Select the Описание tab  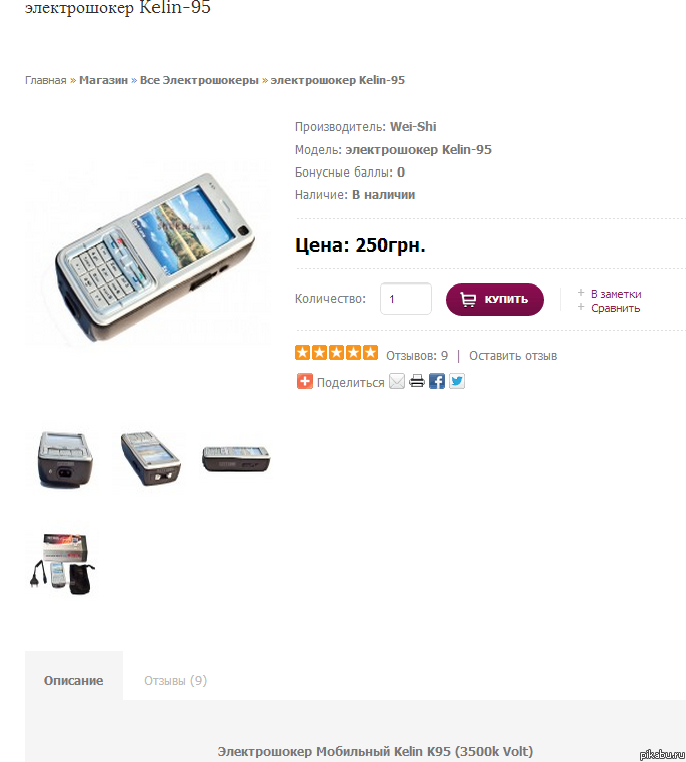click(x=73, y=680)
